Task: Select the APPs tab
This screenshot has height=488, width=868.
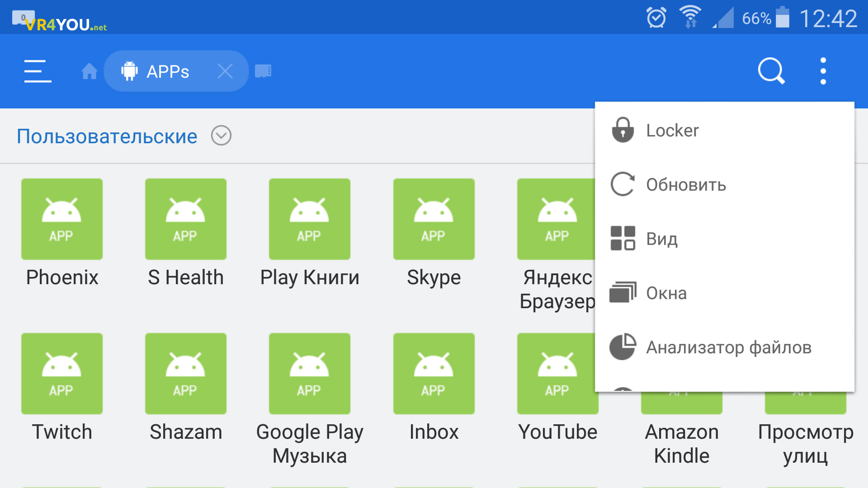Action: [176, 71]
